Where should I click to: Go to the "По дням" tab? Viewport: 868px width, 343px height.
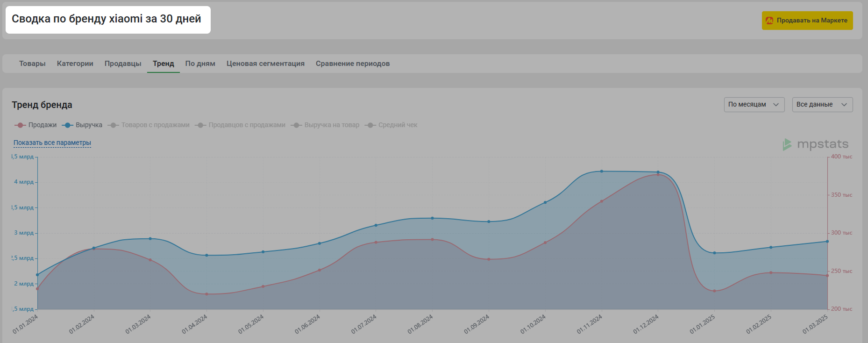pyautogui.click(x=200, y=64)
